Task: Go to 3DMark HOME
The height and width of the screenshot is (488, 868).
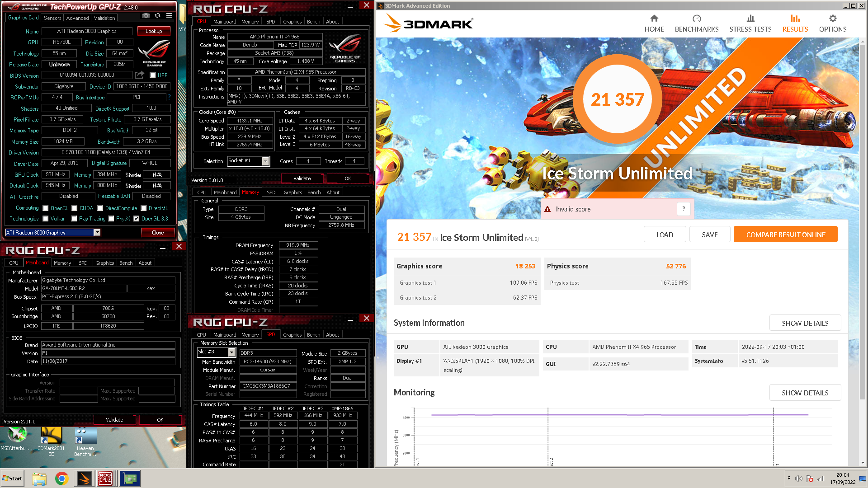Action: [654, 23]
